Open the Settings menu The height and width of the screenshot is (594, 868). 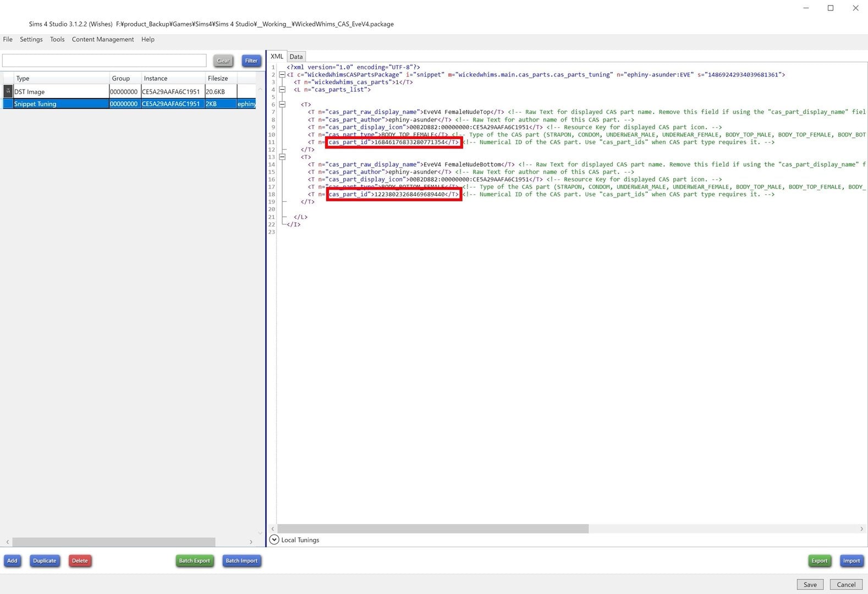[31, 40]
